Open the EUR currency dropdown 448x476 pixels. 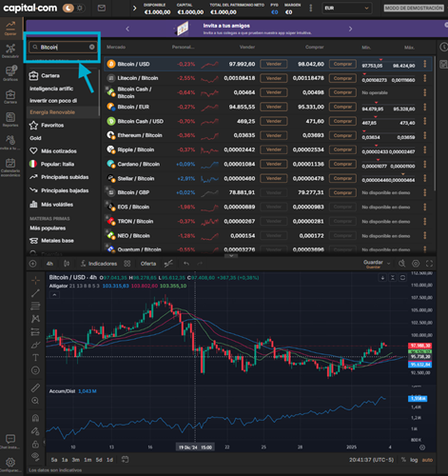(x=347, y=8)
